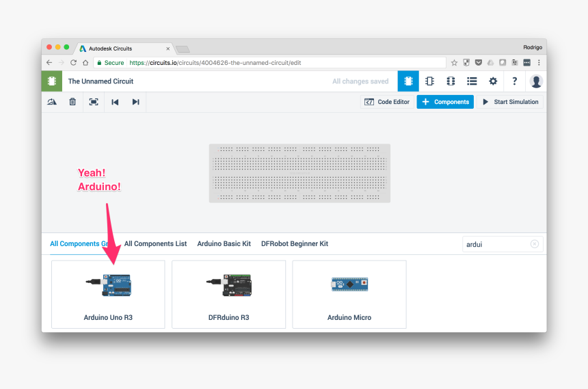Open the bill of materials list icon

[x=472, y=81]
